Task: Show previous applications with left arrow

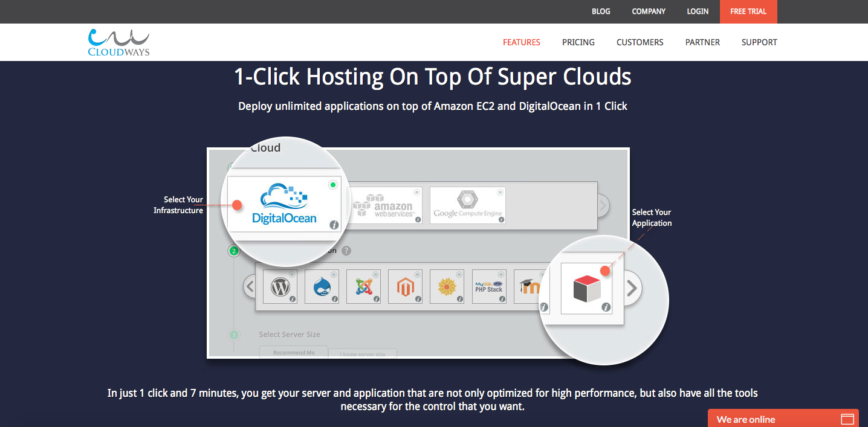Action: [250, 287]
